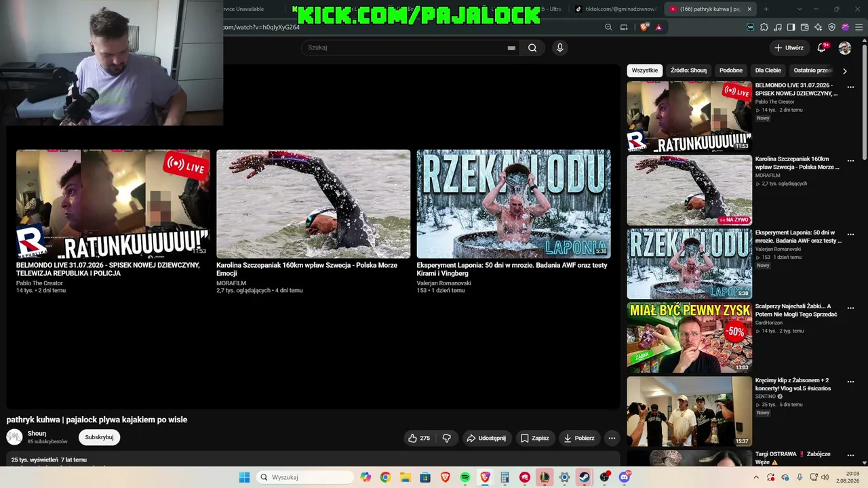Click the Udostępnij share button

[x=487, y=438]
